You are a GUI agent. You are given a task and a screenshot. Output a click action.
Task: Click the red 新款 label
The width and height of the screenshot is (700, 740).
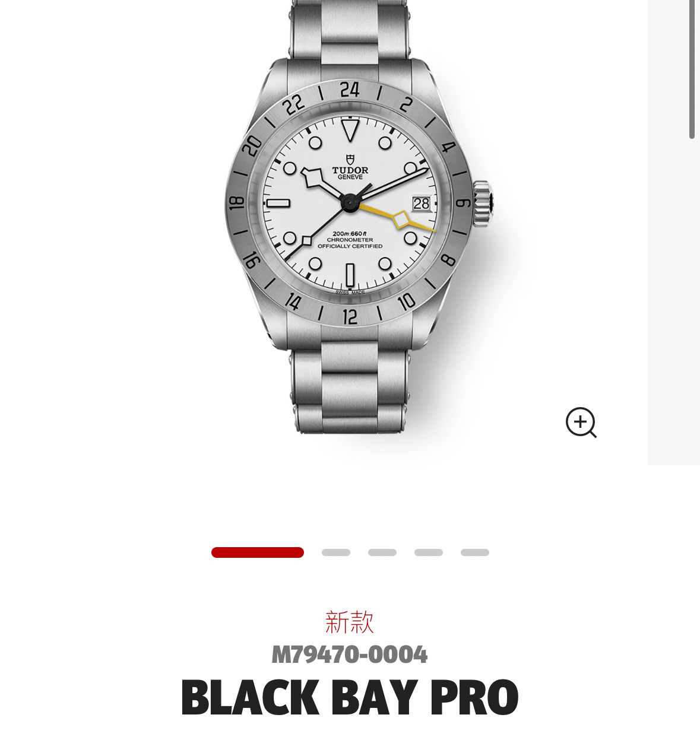click(x=350, y=622)
